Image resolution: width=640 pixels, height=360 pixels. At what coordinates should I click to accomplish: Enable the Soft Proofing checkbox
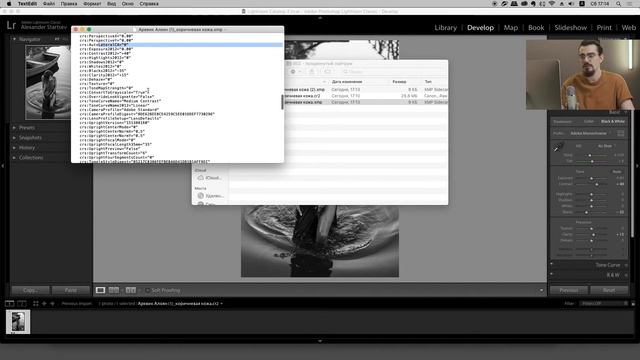point(147,290)
